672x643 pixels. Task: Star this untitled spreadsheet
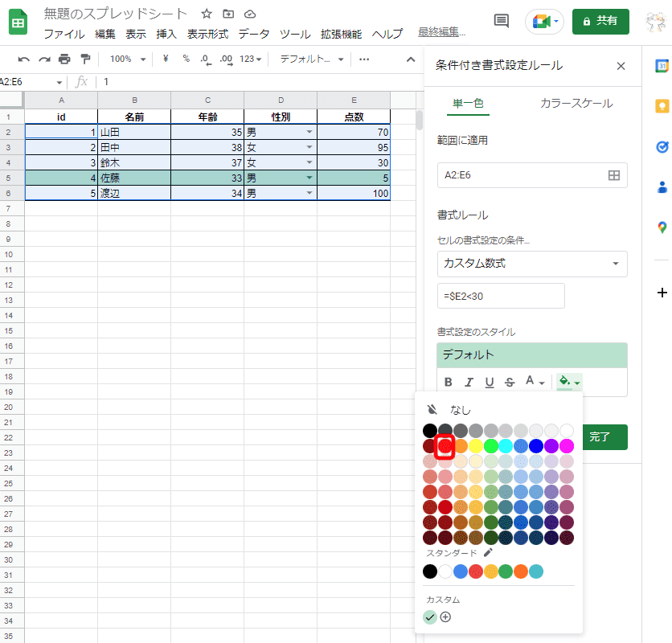tap(207, 14)
